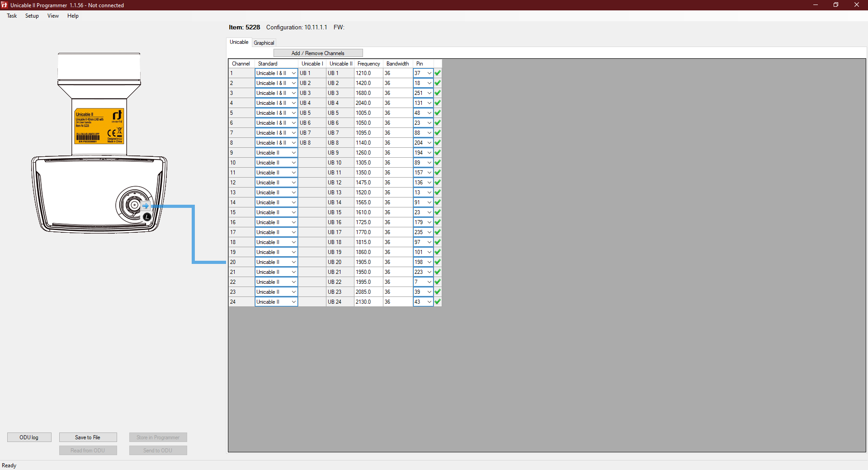Open the Task menu

[x=12, y=16]
